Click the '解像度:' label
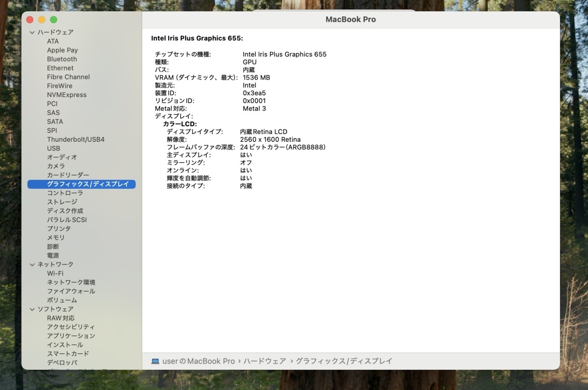The width and height of the screenshot is (588, 390). pos(176,140)
